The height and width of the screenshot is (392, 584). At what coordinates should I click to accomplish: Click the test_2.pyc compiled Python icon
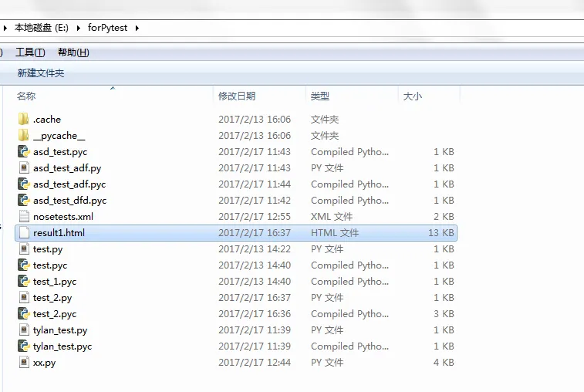[x=24, y=314]
